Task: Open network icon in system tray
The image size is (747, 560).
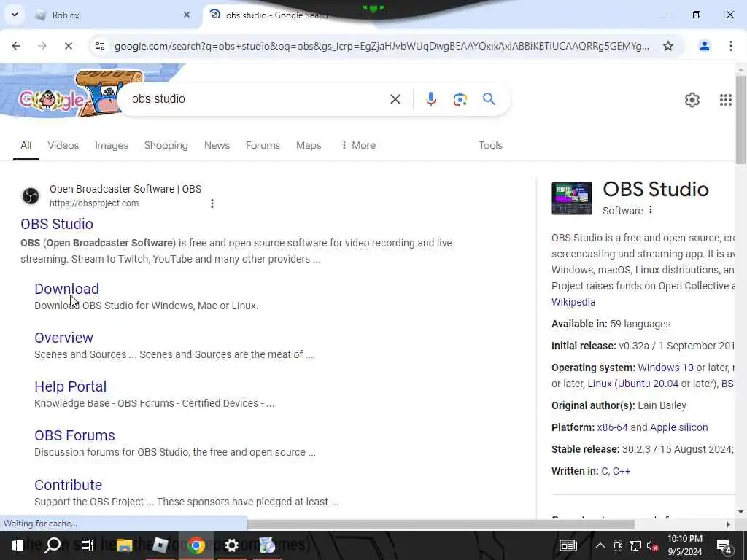Action: 635,545
